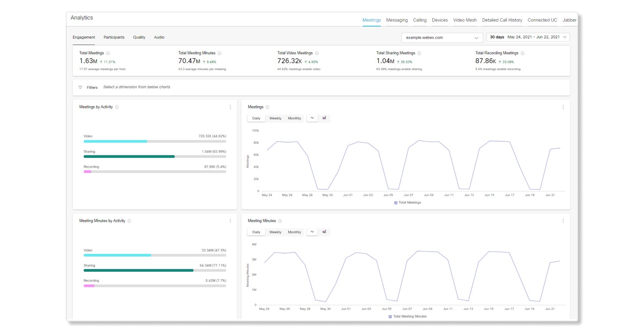Click the 87.86K Recording Meetings value

point(486,61)
